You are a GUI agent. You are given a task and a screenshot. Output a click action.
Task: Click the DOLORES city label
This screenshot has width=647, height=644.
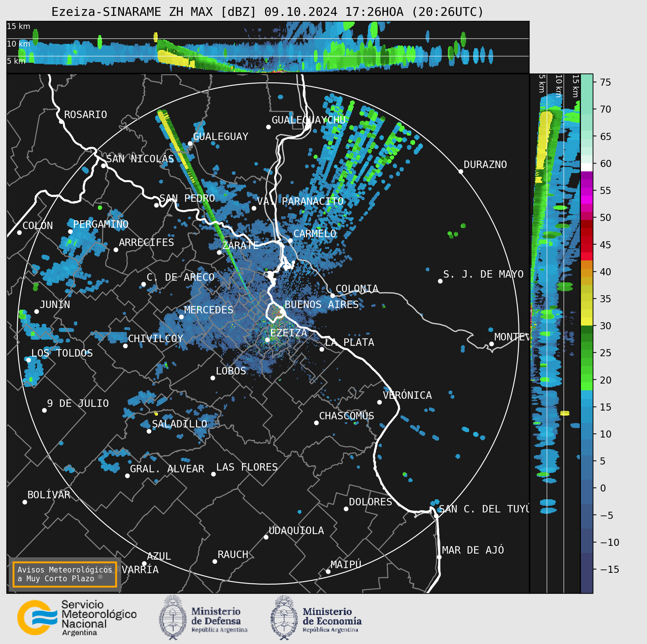click(x=371, y=502)
